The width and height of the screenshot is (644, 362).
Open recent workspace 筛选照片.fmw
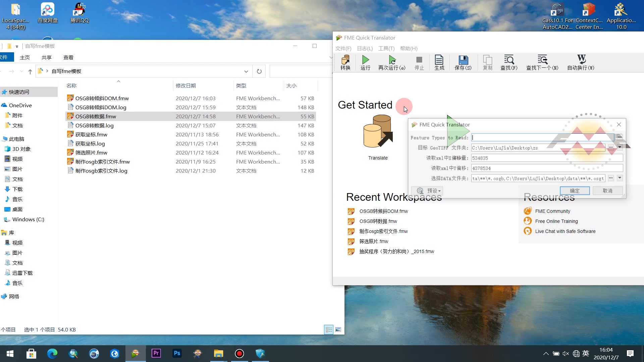(x=374, y=241)
